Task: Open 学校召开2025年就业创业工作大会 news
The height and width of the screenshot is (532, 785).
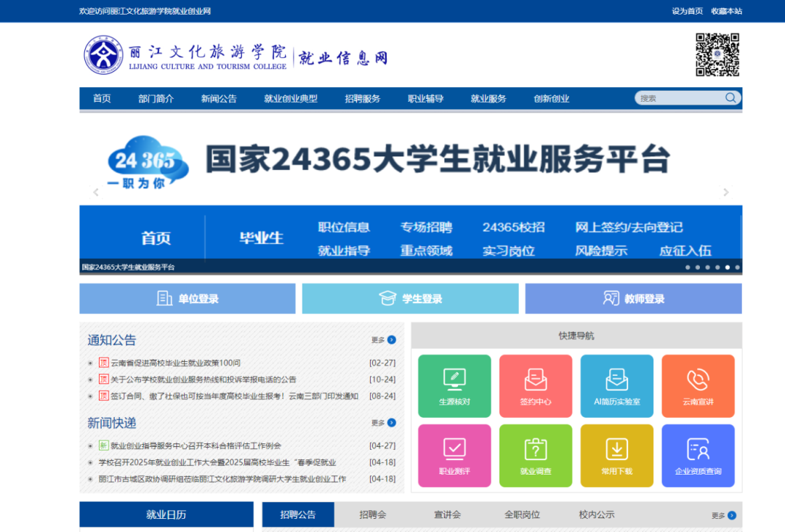Action: 217,462
